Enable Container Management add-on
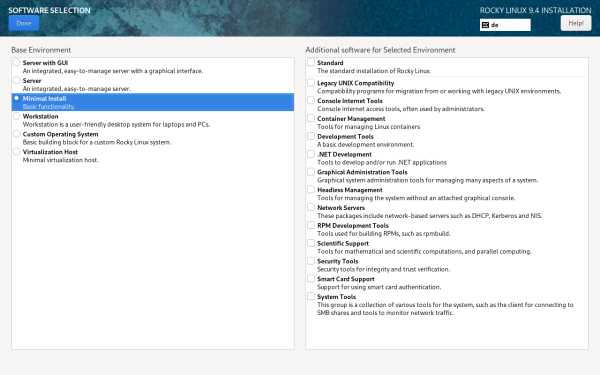 [311, 118]
